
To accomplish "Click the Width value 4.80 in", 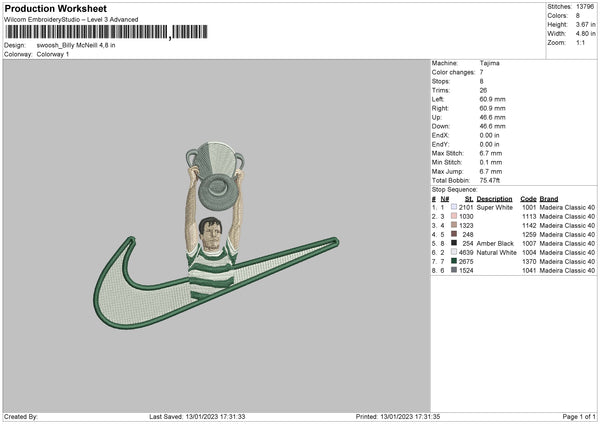I will click(585, 34).
